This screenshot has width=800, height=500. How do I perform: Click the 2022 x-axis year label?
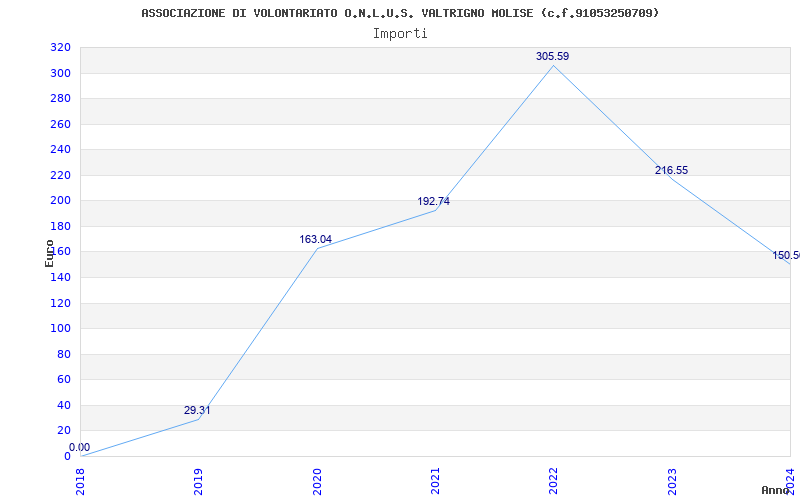pyautogui.click(x=554, y=482)
